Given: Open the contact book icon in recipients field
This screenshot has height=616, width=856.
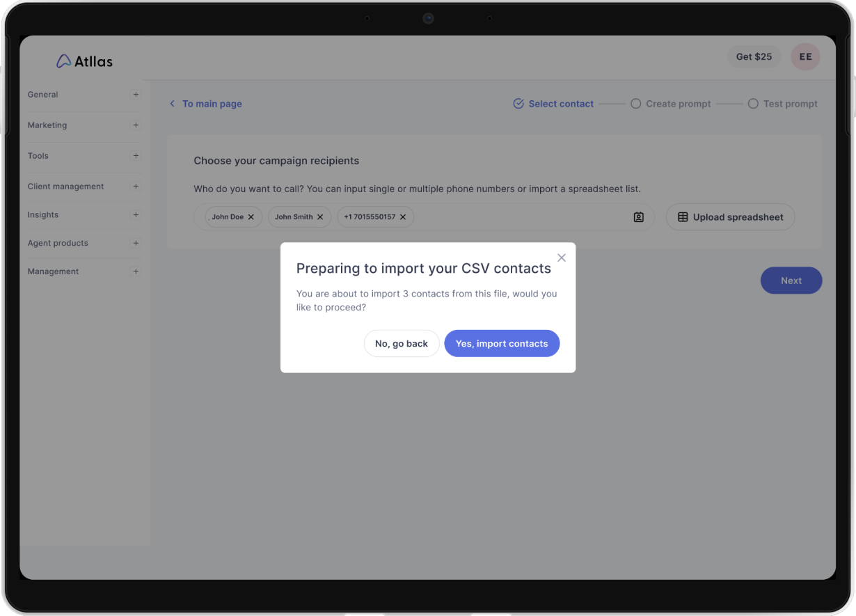Looking at the screenshot, I should (x=638, y=217).
